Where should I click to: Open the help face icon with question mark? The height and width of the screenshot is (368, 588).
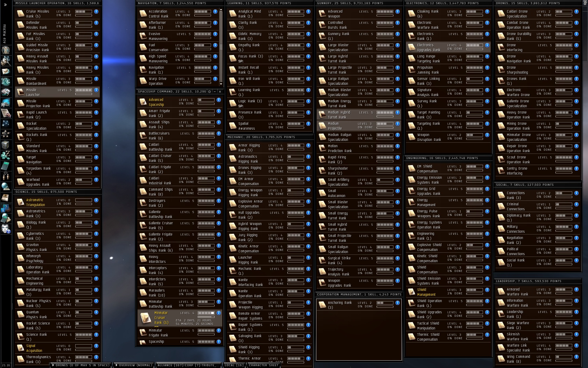5,229
